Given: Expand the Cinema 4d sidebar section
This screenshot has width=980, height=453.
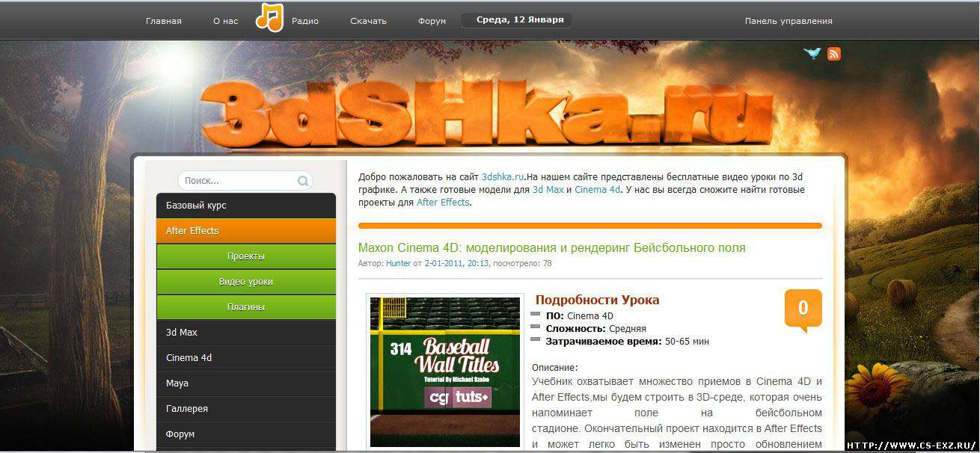Looking at the screenshot, I should (246, 358).
